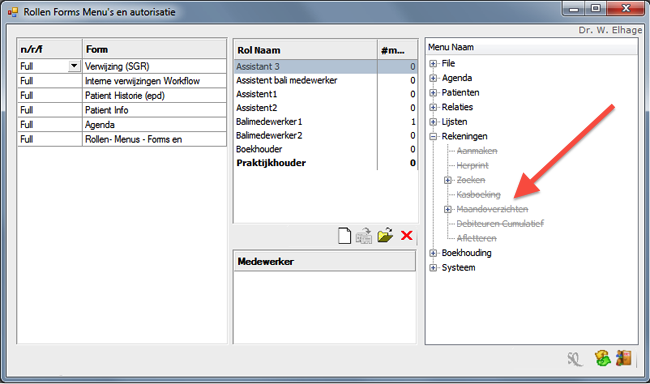Select the Assistant 3 role row
Viewport: 650px width, 384px height.
325,66
